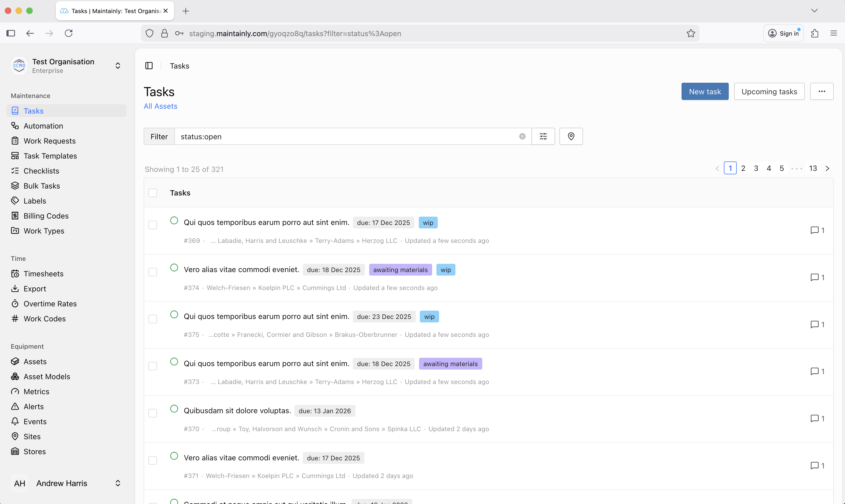This screenshot has height=504, width=845.
Task: Click the purple awaiting materials label on #373
Action: [x=450, y=363]
